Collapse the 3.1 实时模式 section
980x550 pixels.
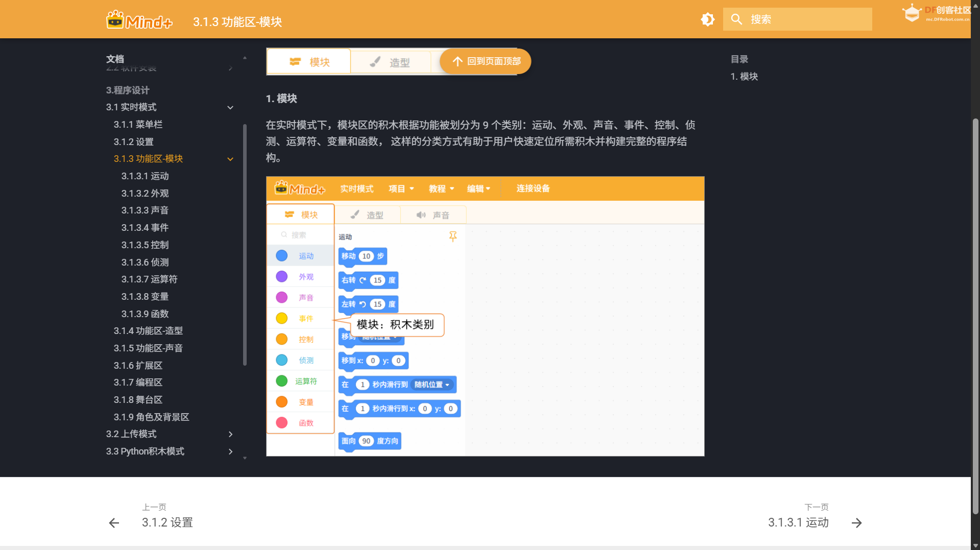[x=230, y=107]
